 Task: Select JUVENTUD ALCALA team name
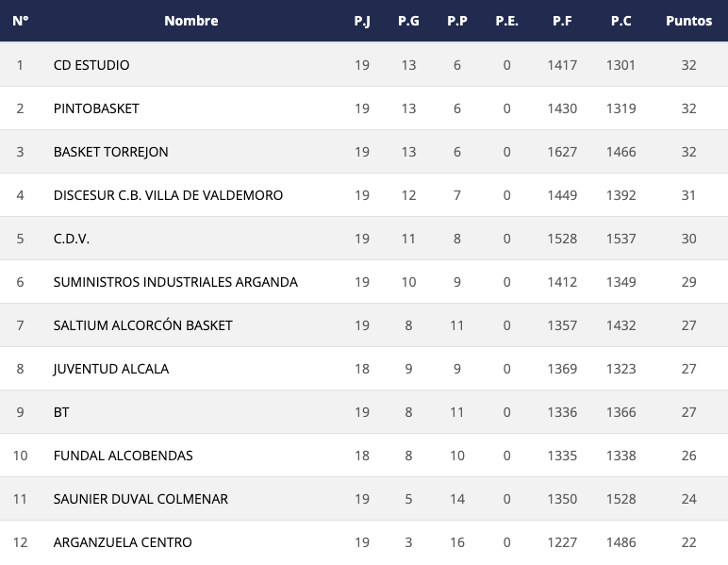pyautogui.click(x=111, y=369)
